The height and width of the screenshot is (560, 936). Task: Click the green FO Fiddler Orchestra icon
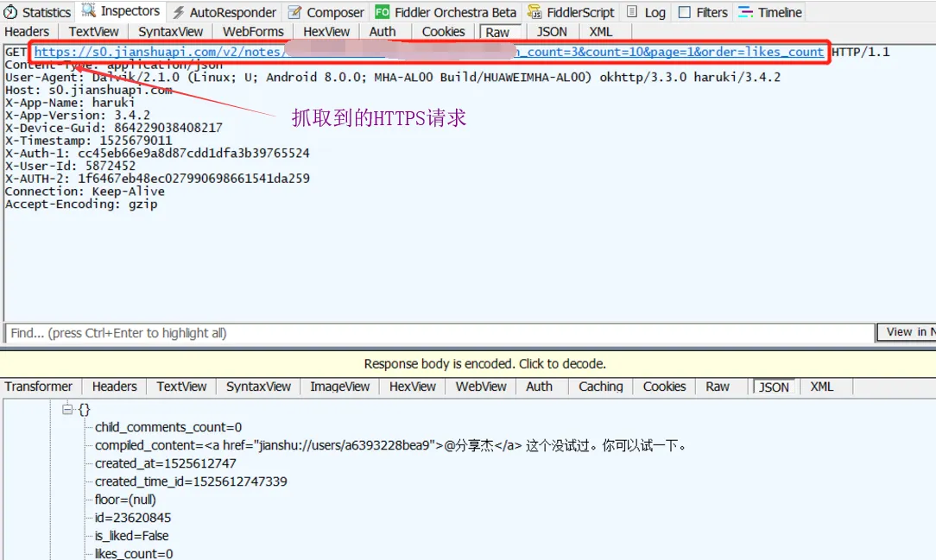click(x=382, y=12)
